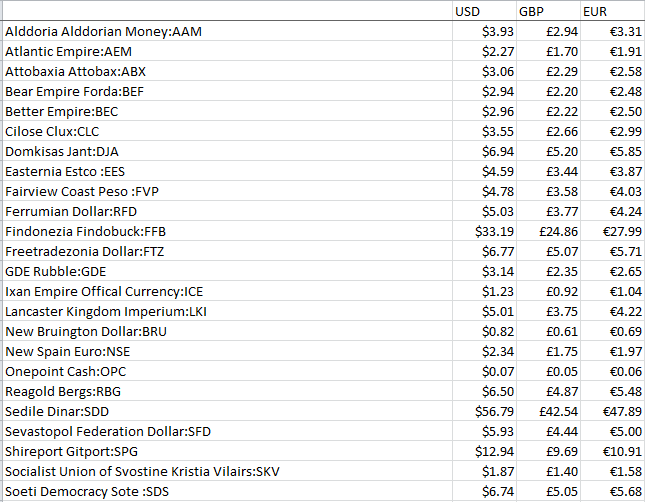The height and width of the screenshot is (502, 645).
Task: Click the Socialist Union of Svostine cell
Action: click(227, 472)
